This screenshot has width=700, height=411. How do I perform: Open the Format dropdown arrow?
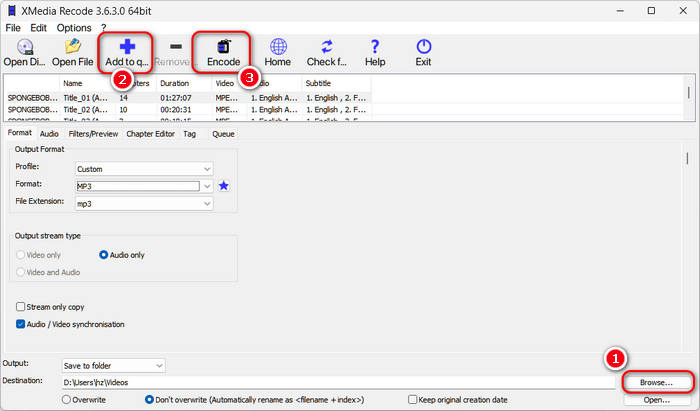[x=207, y=186]
